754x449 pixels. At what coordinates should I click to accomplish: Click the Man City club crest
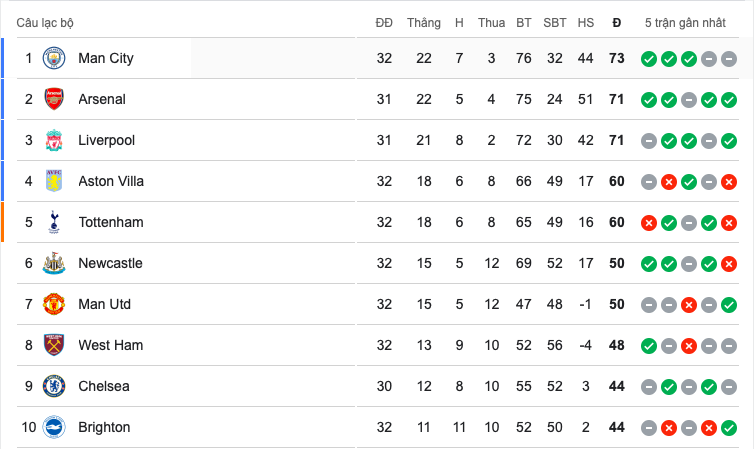[x=54, y=58]
